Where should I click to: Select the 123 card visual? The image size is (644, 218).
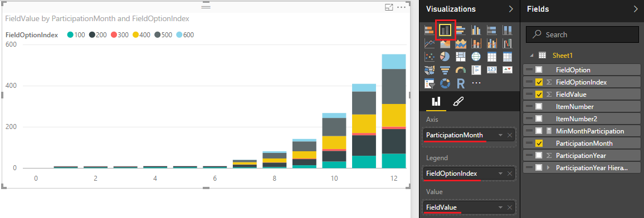point(491,70)
